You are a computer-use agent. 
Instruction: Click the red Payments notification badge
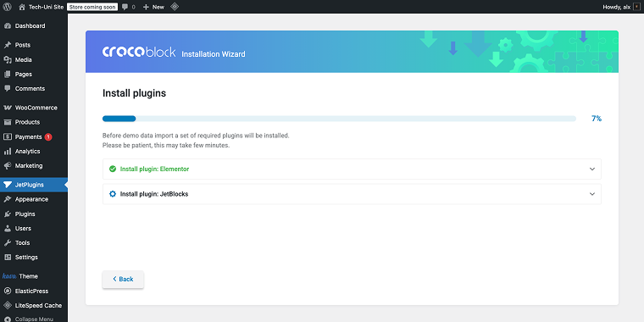click(x=48, y=136)
